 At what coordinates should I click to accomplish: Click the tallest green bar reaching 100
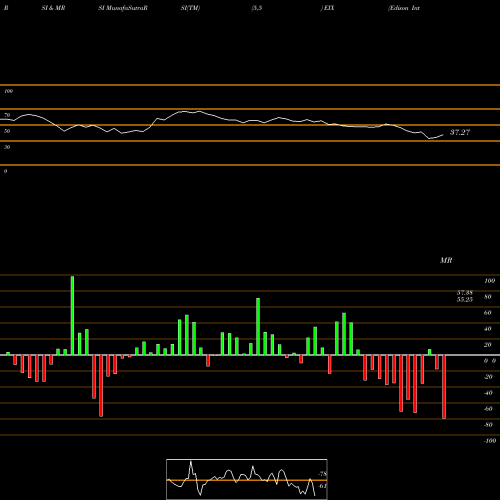pyautogui.click(x=72, y=315)
